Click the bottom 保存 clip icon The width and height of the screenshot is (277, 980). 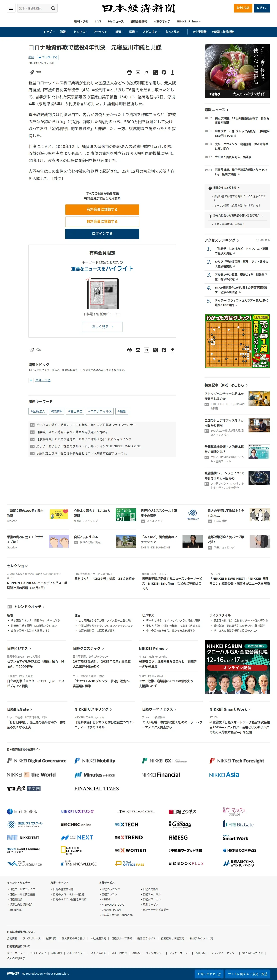tap(32, 350)
